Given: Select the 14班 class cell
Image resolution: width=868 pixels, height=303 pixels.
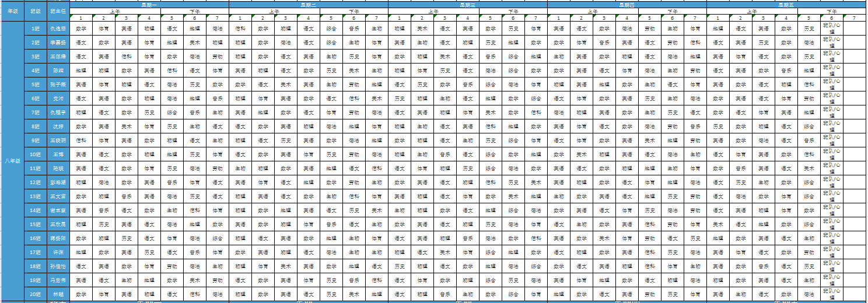Looking at the screenshot, I should [x=35, y=210].
